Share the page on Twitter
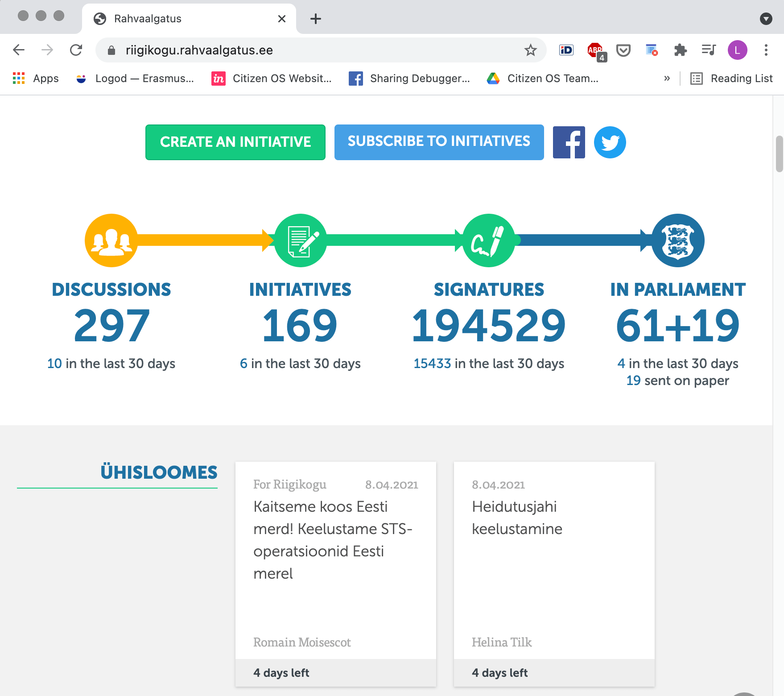The width and height of the screenshot is (784, 696). pos(610,142)
